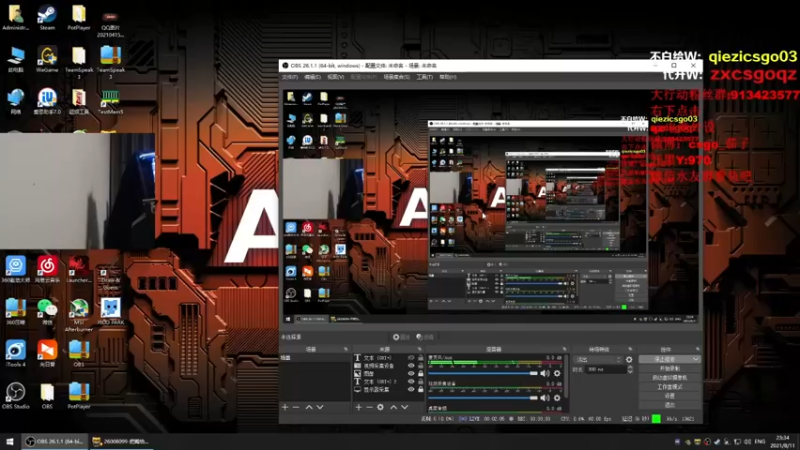
Task: Open NetEase Cloud Music red desktop icon
Action: point(47,269)
